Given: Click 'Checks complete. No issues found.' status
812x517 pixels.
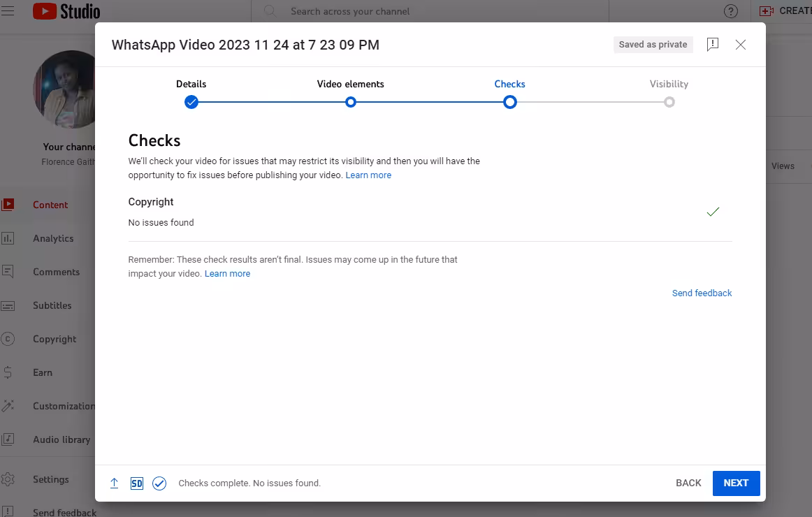Looking at the screenshot, I should coord(249,483).
